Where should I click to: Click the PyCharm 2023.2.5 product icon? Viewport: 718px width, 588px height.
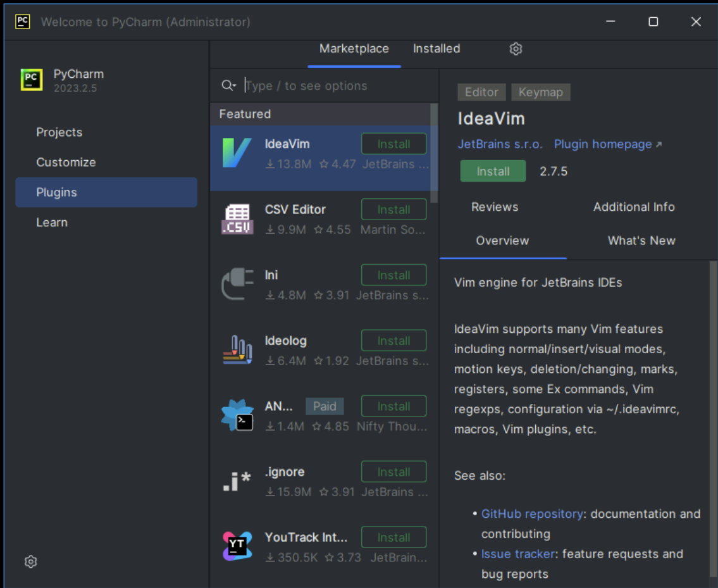click(x=32, y=80)
